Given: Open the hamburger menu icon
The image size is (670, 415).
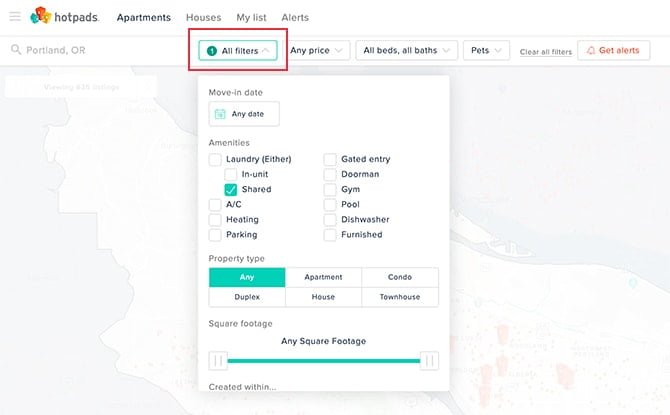Looking at the screenshot, I should tap(15, 17).
